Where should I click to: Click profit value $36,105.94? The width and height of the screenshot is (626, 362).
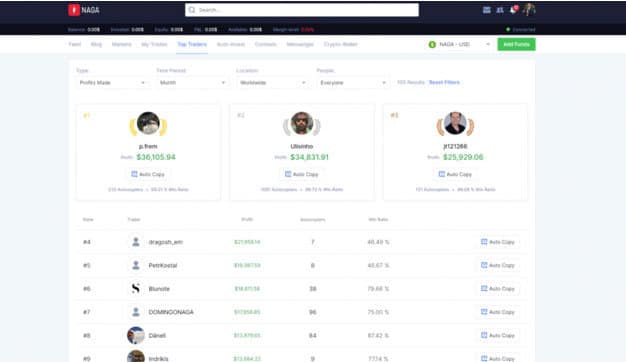pyautogui.click(x=156, y=157)
